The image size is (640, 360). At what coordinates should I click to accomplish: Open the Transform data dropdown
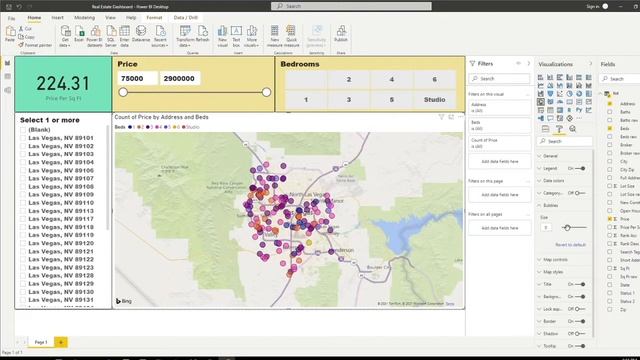tap(185, 36)
